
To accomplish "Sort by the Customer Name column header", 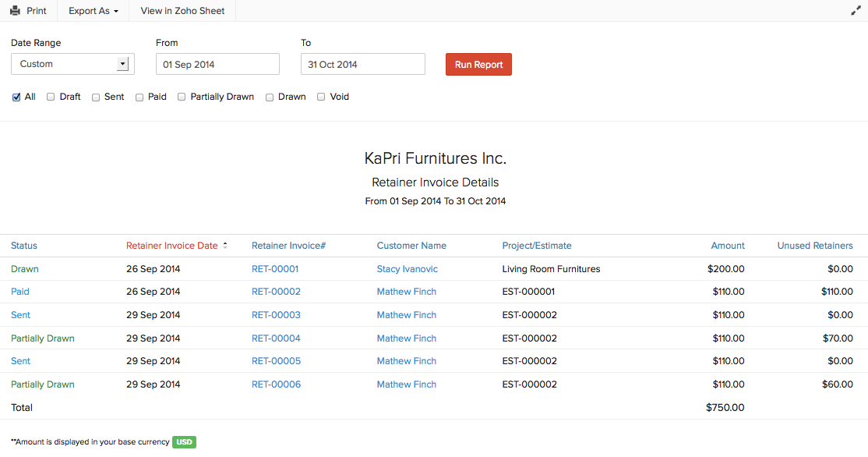I will (411, 245).
